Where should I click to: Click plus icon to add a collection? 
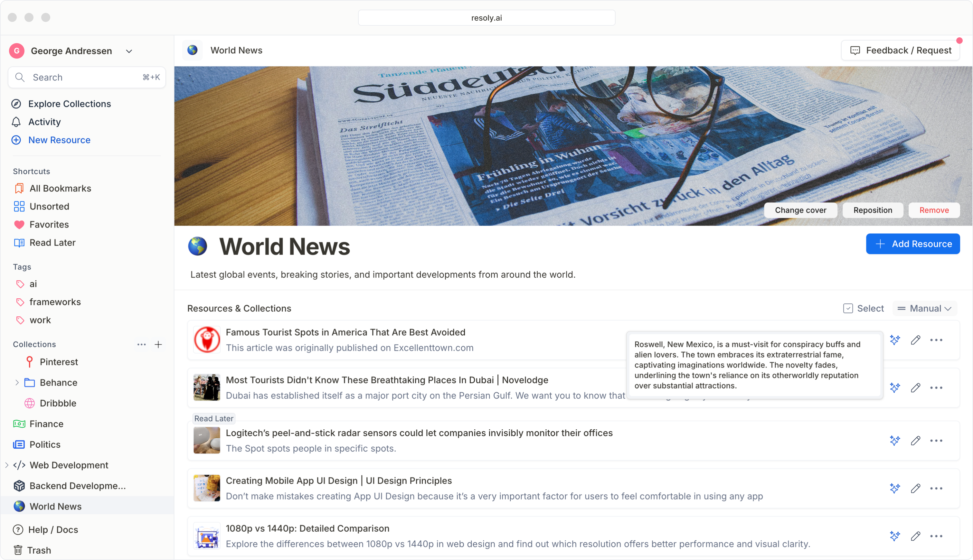[x=158, y=344]
